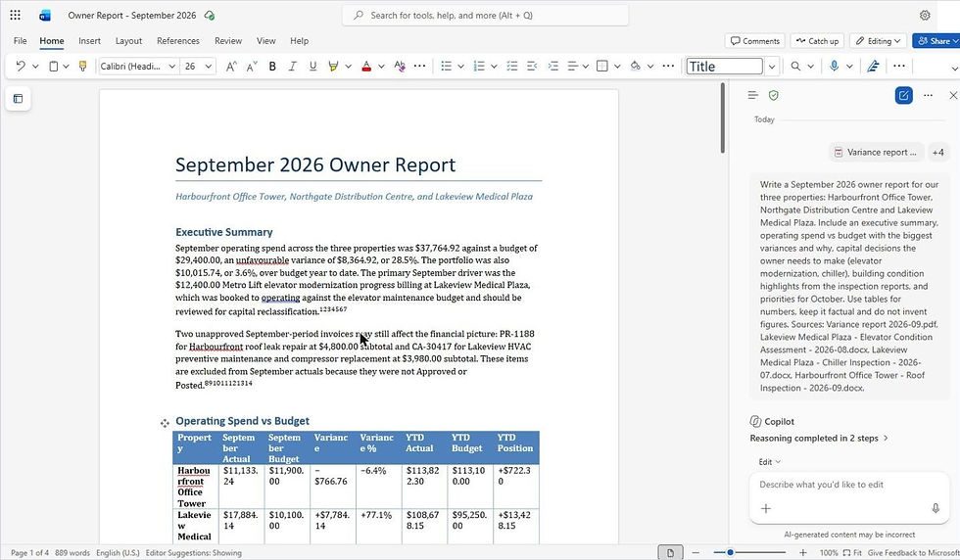Open Copilot pane more options
This screenshot has height=560, width=960.
coord(929,96)
